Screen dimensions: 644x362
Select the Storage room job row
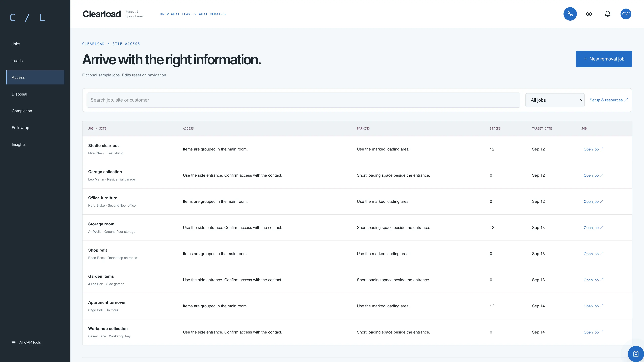(357, 228)
